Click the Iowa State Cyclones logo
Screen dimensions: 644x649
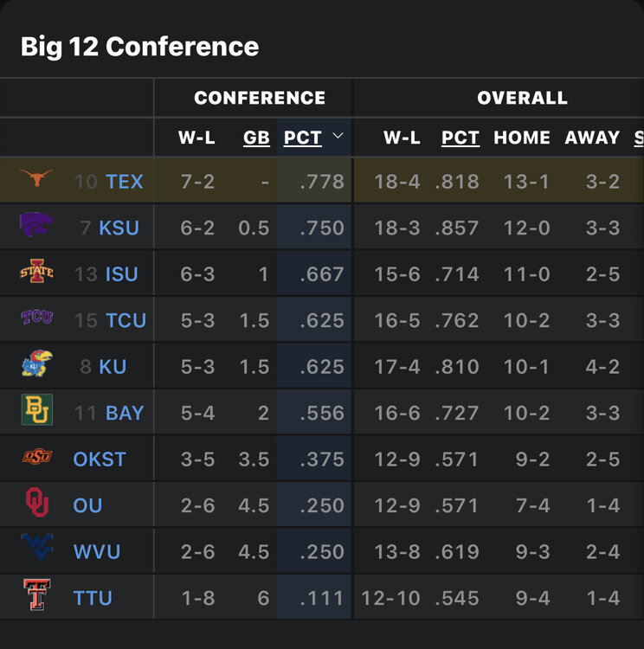tap(36, 273)
